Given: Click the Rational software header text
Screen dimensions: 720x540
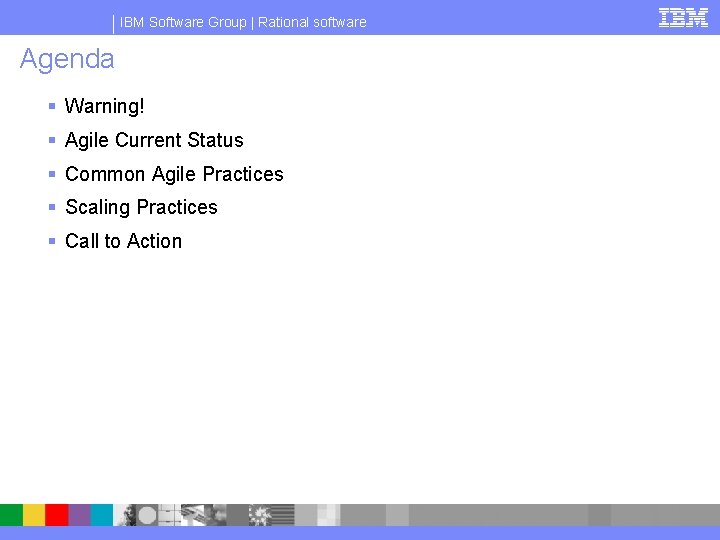Looking at the screenshot, I should point(312,22).
